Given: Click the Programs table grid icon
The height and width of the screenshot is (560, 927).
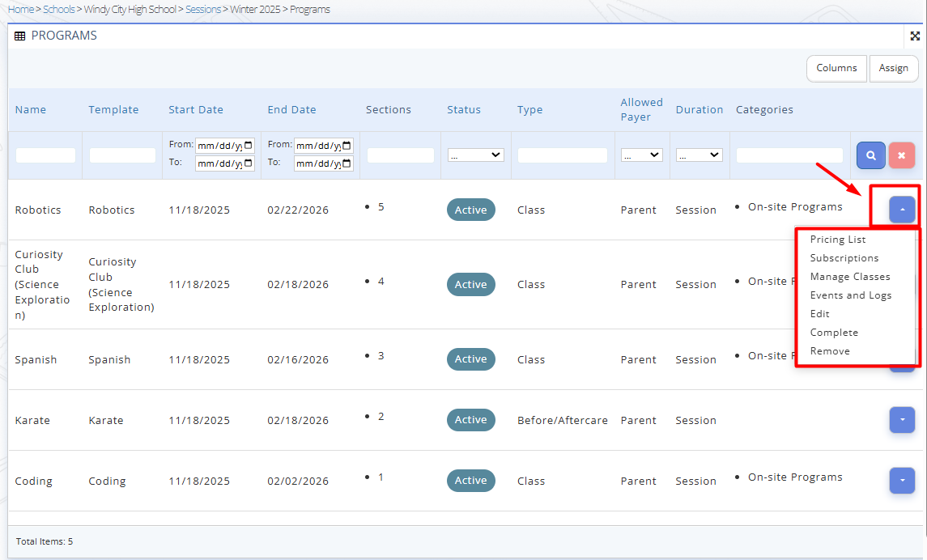Looking at the screenshot, I should coord(20,36).
